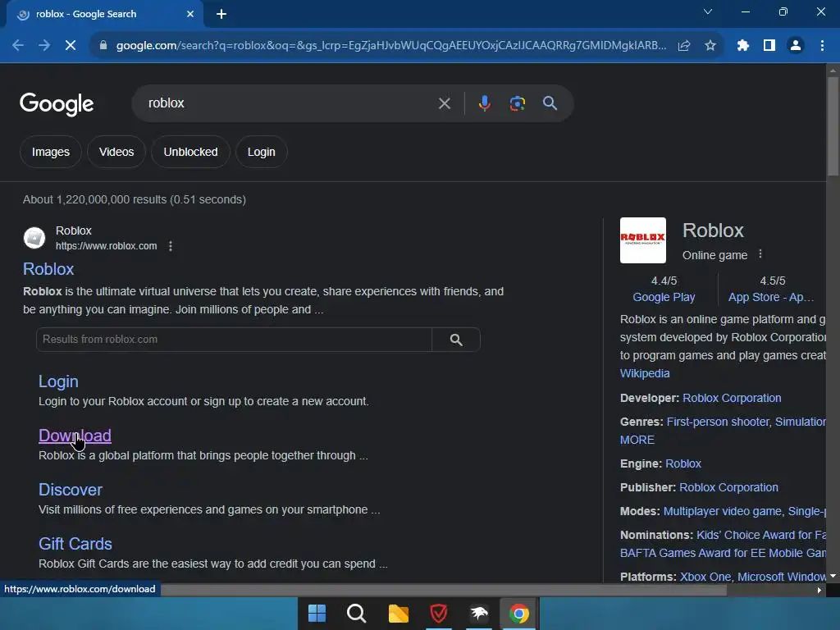Viewport: 840px width, 630px height.
Task: Click the vertical scrollbar down arrow
Action: click(833, 576)
